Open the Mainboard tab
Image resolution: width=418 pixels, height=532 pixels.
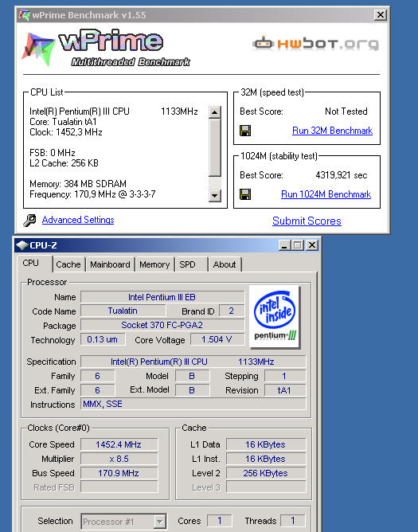110,264
